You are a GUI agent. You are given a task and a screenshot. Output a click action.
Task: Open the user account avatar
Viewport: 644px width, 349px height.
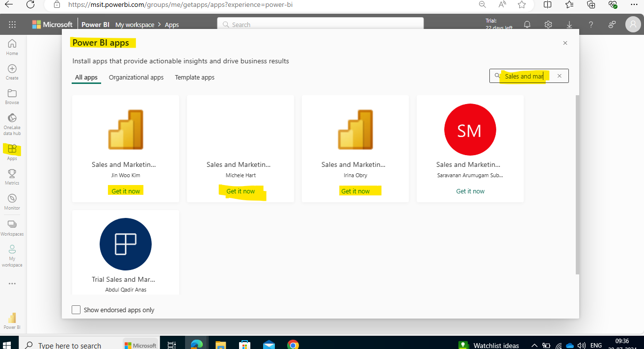(x=633, y=24)
